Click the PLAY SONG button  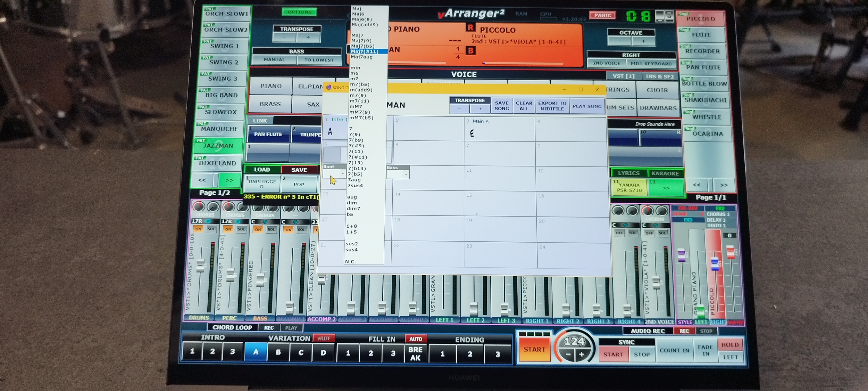click(587, 106)
